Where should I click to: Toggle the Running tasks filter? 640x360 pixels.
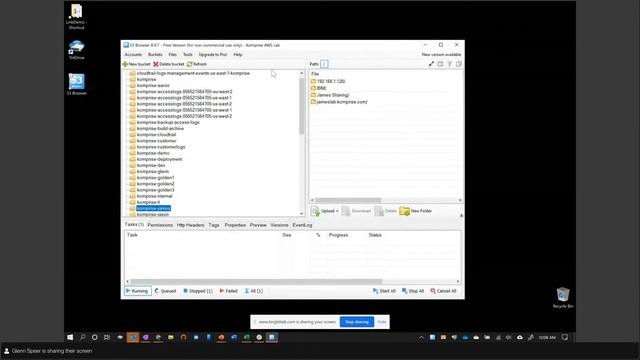coord(138,291)
